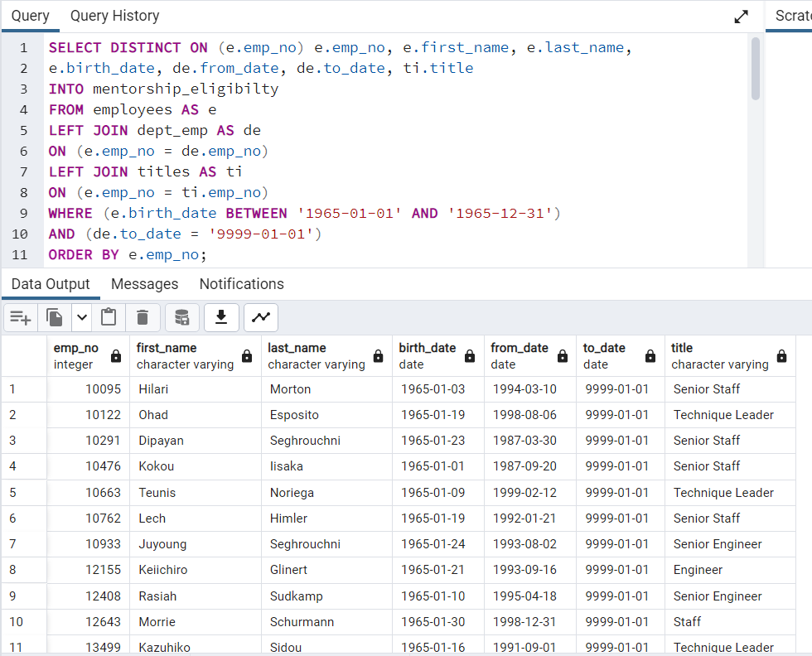Open the copy options dropdown
Screen dimensions: 812x656
tap(80, 317)
